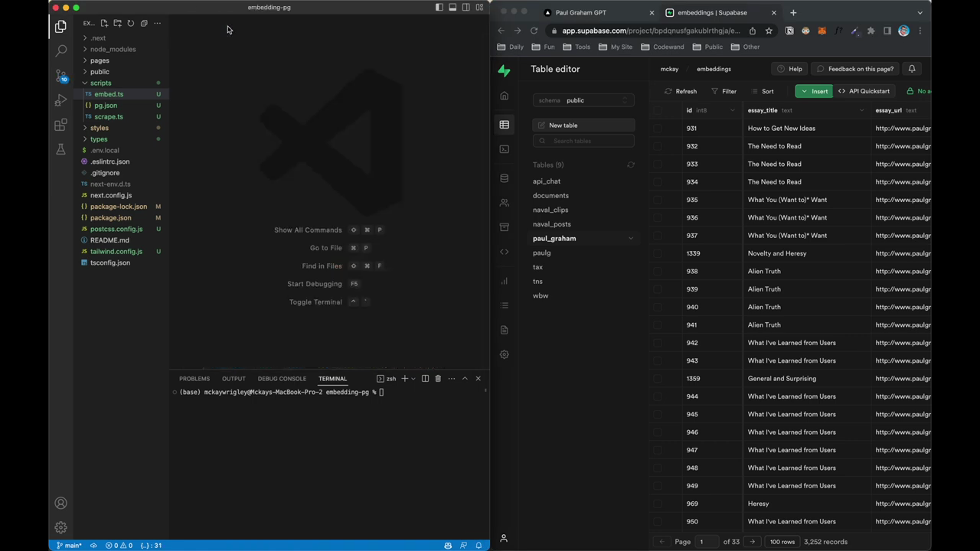
Task: Click New table button
Action: click(x=583, y=125)
